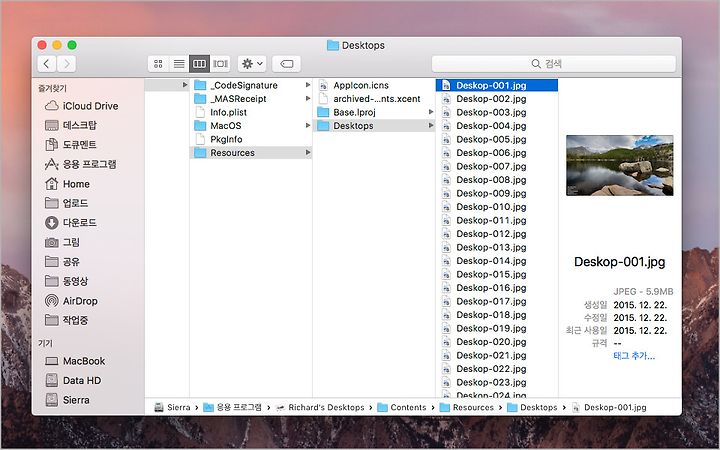Image resolution: width=720 pixels, height=450 pixels.
Task: Select Deskop-005.jpg
Action: [497, 139]
